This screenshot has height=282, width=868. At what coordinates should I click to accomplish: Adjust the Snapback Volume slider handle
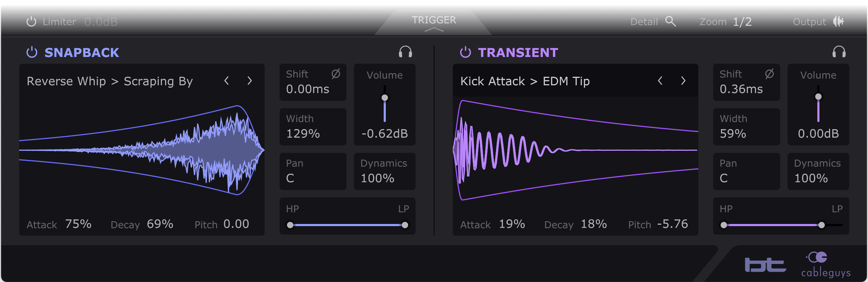[x=385, y=98]
